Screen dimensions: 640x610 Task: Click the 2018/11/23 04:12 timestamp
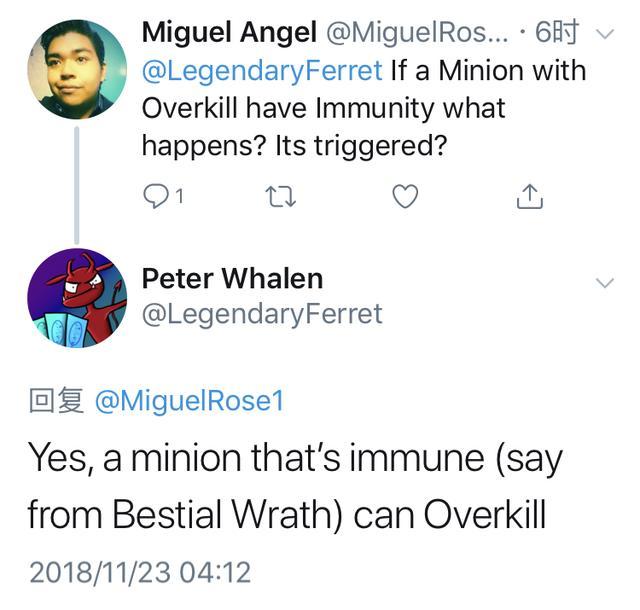coord(139,572)
